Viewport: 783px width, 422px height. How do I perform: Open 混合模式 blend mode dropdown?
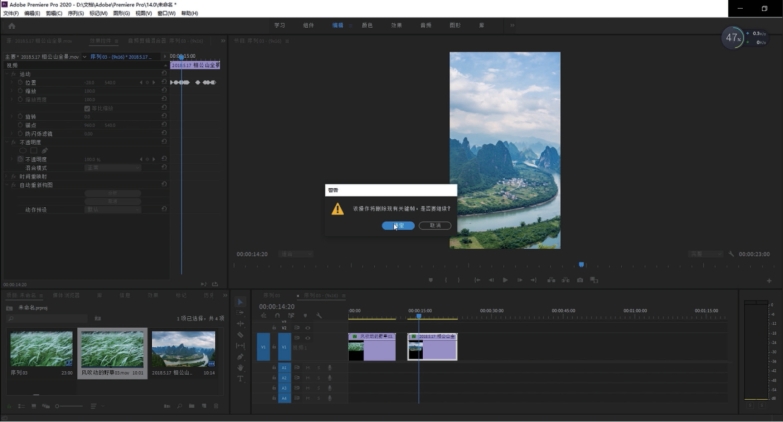[x=112, y=168]
